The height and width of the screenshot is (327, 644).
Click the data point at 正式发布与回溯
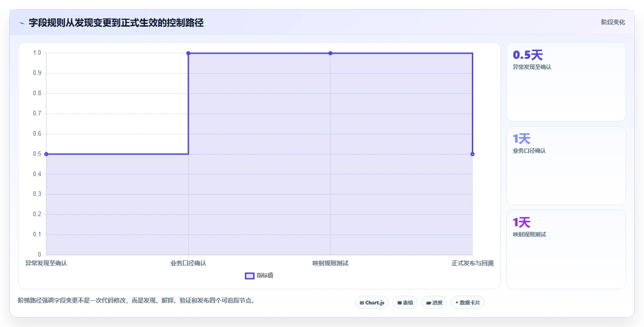pos(472,154)
